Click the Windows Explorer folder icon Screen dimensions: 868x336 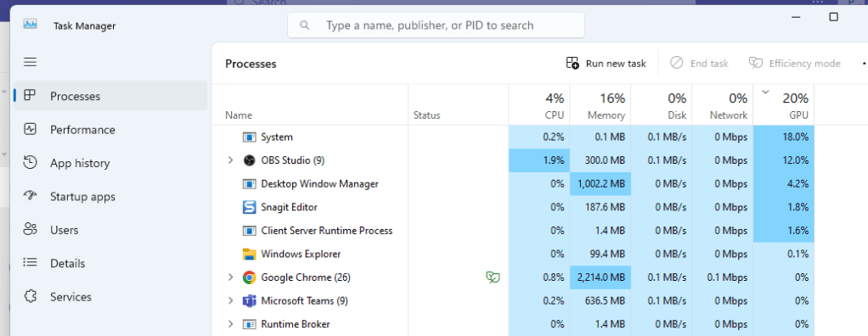(250, 255)
